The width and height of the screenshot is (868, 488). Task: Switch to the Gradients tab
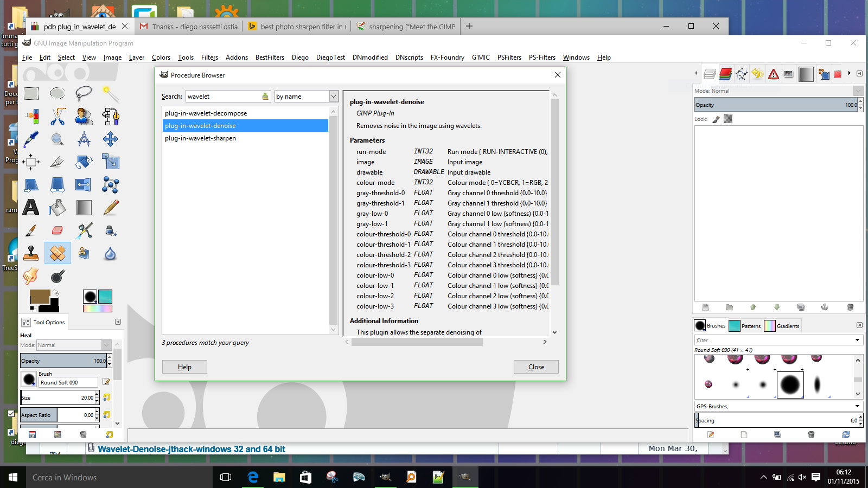[x=782, y=326]
